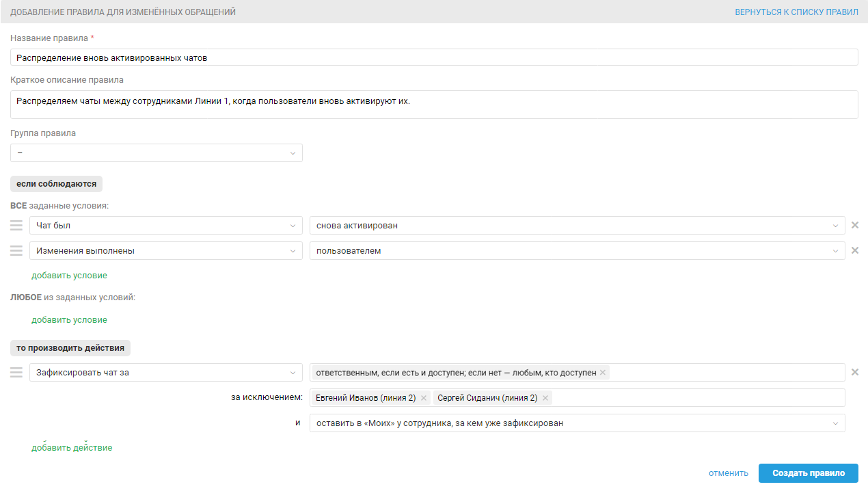Screen dimensions: 868x491
Task: Click the 'отменить' link
Action: (x=729, y=473)
